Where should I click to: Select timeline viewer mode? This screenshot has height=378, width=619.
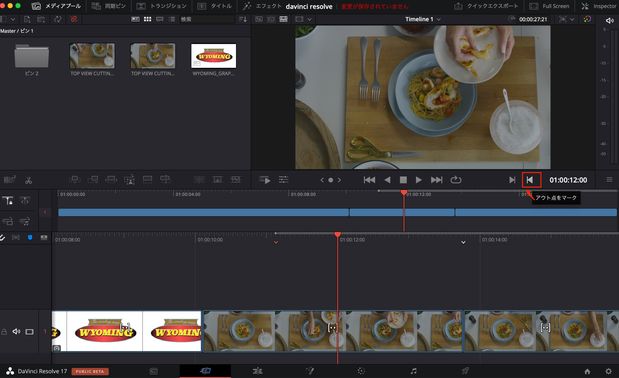[x=283, y=19]
